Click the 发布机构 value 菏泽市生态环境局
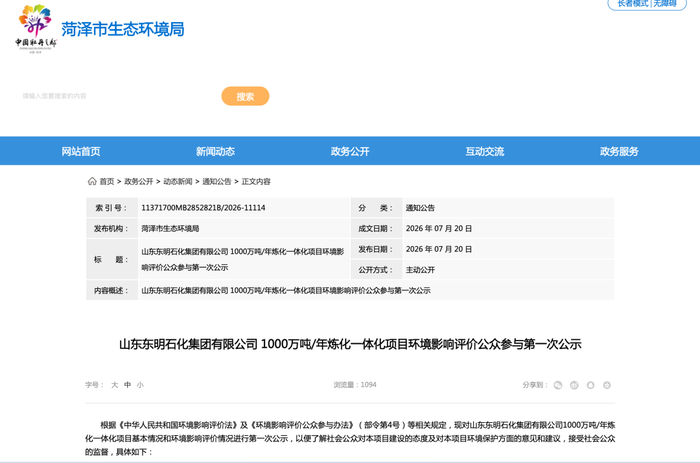This screenshot has width=700, height=463. click(x=170, y=229)
